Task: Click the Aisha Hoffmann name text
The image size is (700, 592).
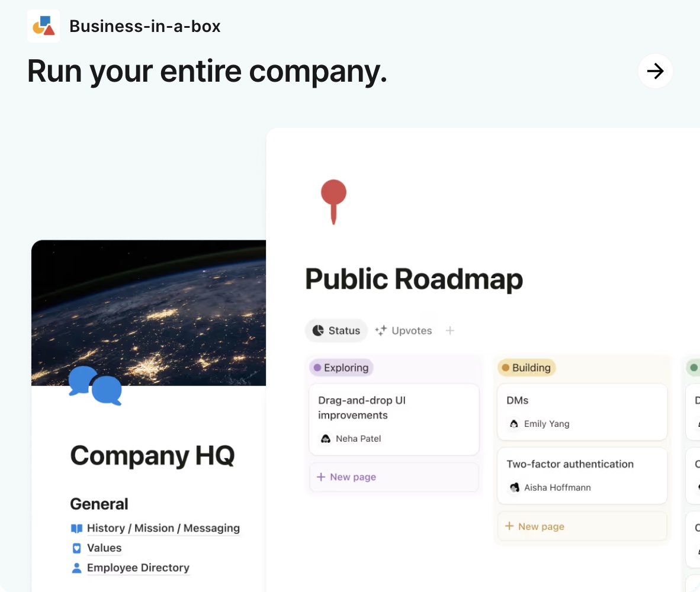Action: (x=558, y=488)
